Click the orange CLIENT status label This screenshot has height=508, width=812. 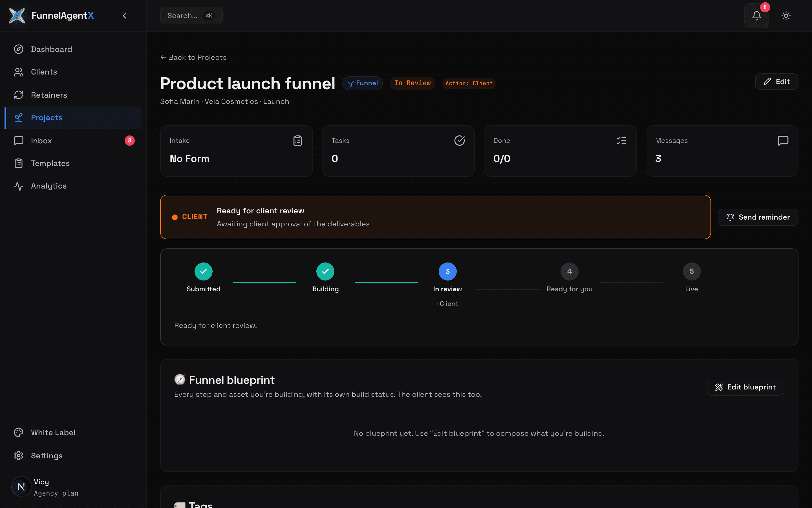(x=195, y=217)
